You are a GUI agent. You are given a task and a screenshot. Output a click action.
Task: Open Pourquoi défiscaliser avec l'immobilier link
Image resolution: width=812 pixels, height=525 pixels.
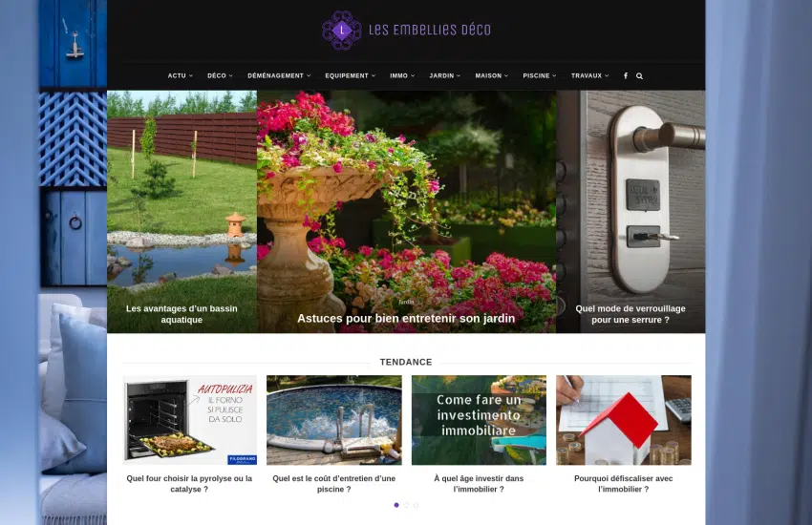(624, 484)
